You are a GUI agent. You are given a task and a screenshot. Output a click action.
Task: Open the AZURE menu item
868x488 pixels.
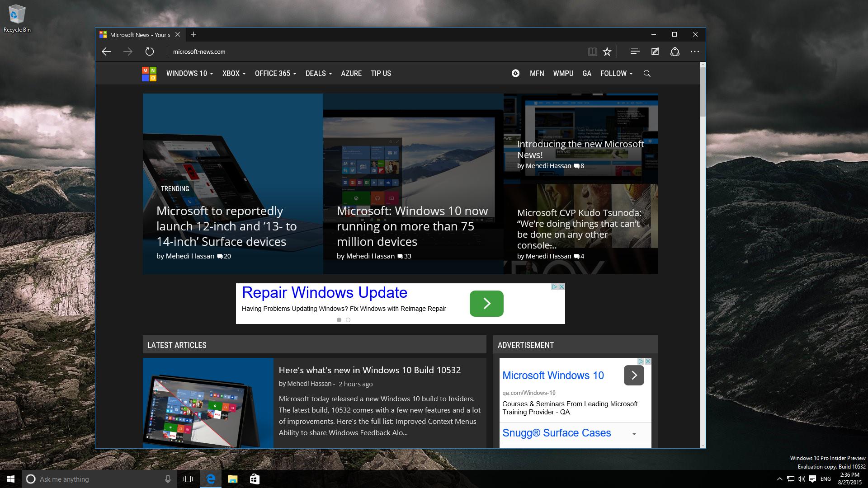(351, 73)
